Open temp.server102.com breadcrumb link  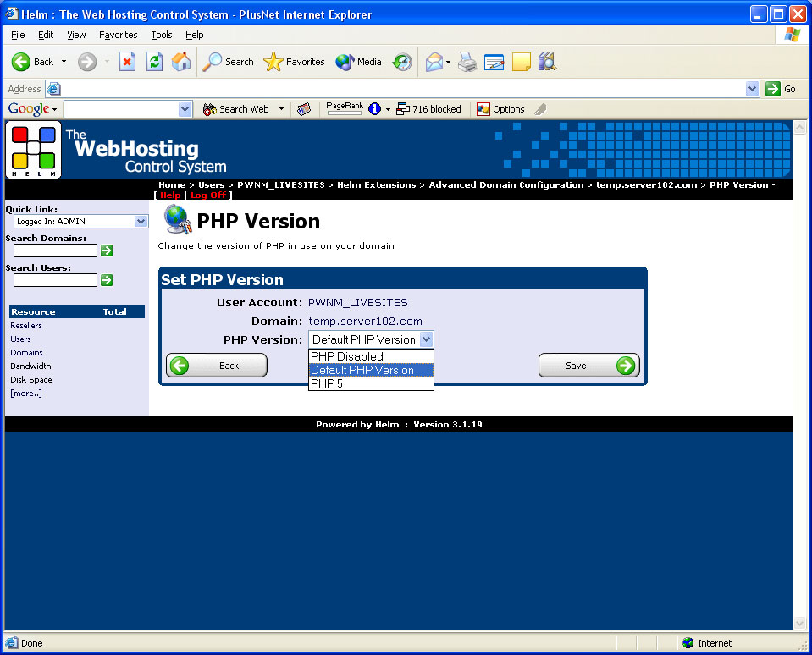pos(646,184)
